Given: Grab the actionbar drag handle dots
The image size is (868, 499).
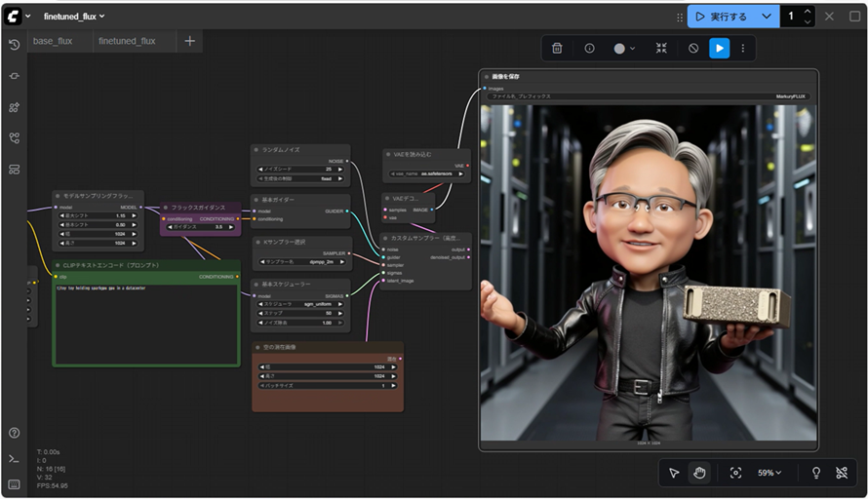Looking at the screenshot, I should click(680, 18).
